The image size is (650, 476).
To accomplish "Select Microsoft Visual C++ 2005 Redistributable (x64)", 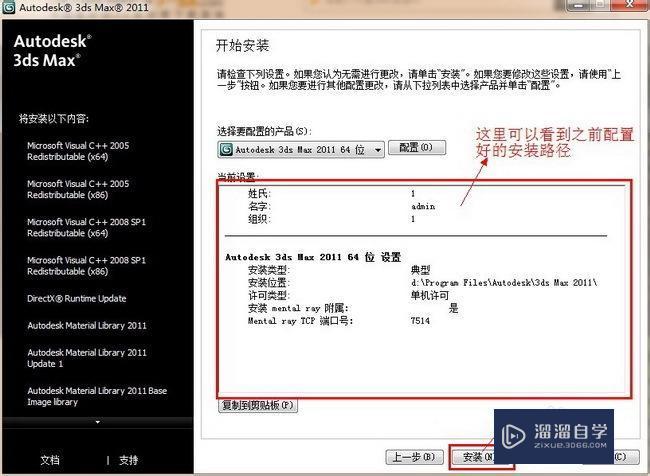I will pyautogui.click(x=78, y=151).
